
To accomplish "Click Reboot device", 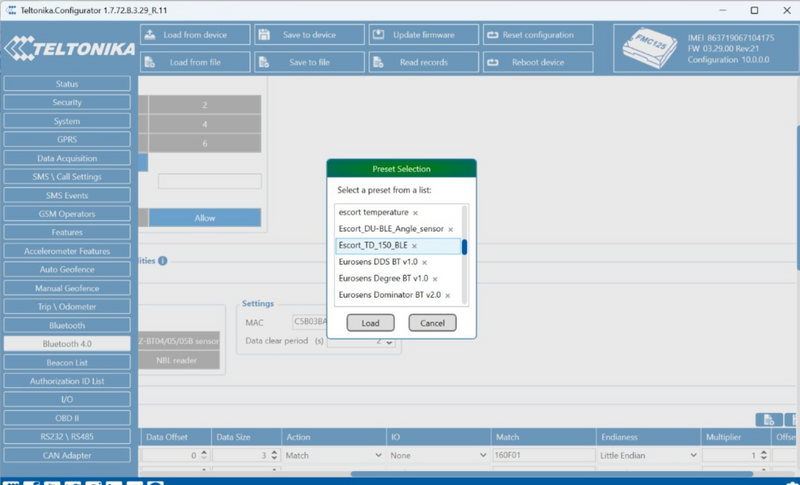I will (x=538, y=62).
